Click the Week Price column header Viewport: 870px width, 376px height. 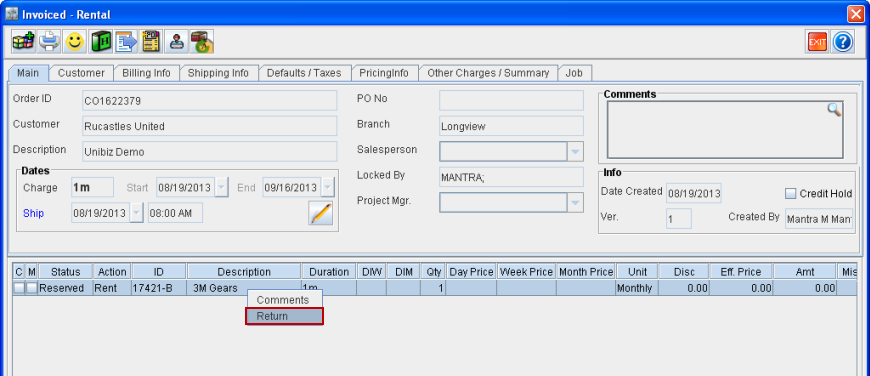pos(527,272)
